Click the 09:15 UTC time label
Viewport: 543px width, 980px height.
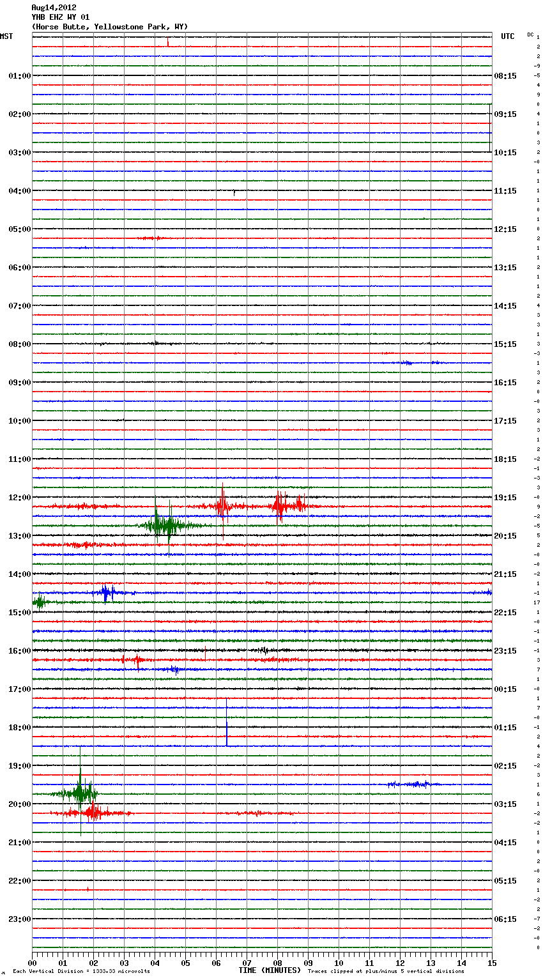point(505,114)
